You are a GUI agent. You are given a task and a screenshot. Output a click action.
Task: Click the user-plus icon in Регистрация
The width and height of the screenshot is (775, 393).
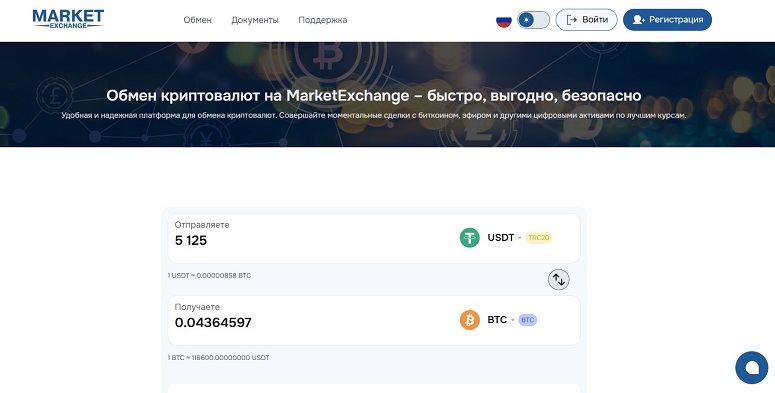pos(639,20)
